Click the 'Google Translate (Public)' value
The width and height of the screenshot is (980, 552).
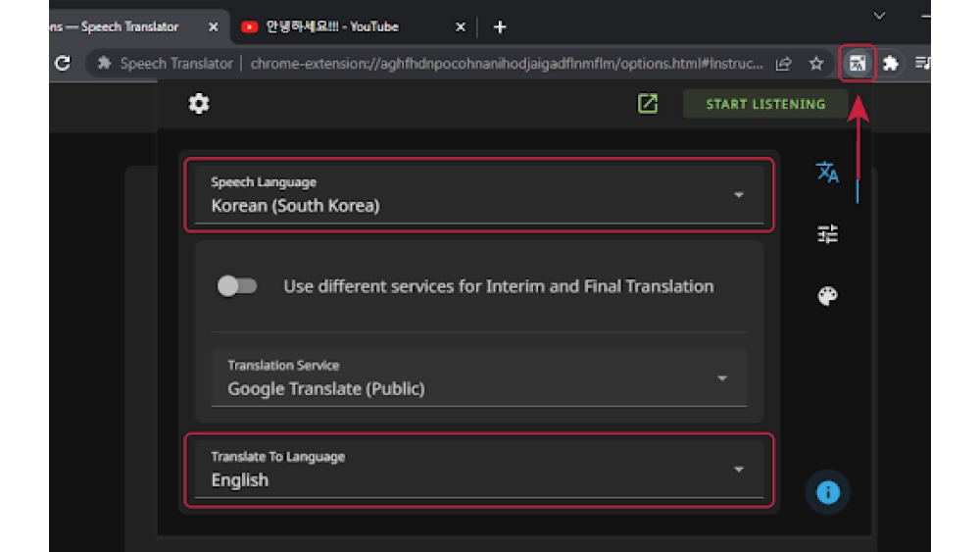[x=326, y=389]
